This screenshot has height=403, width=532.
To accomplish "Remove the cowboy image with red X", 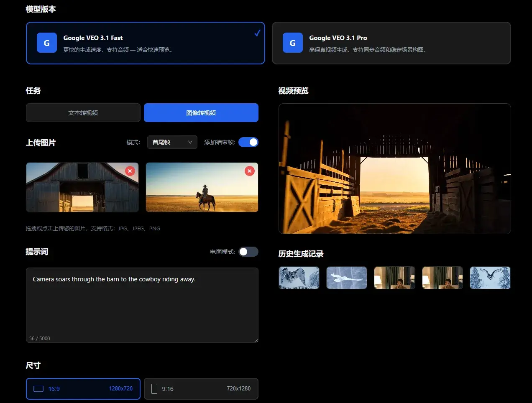I will (x=250, y=171).
